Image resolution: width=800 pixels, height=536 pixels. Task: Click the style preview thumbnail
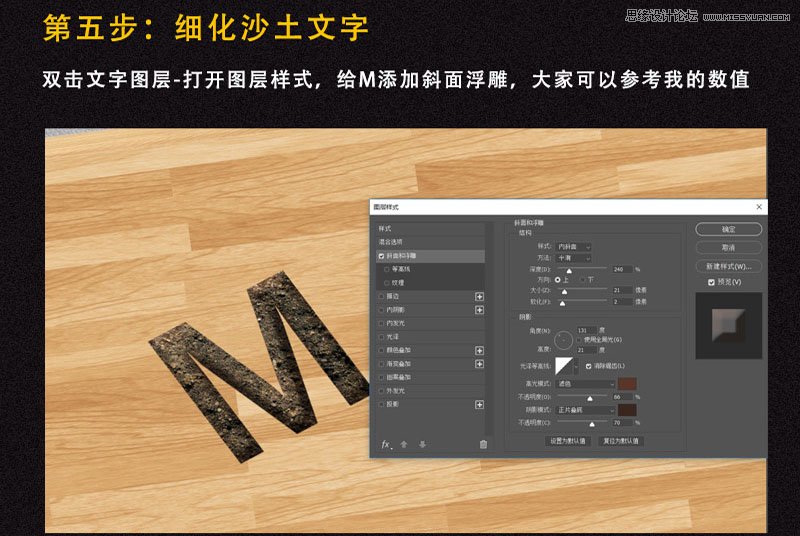pyautogui.click(x=729, y=325)
